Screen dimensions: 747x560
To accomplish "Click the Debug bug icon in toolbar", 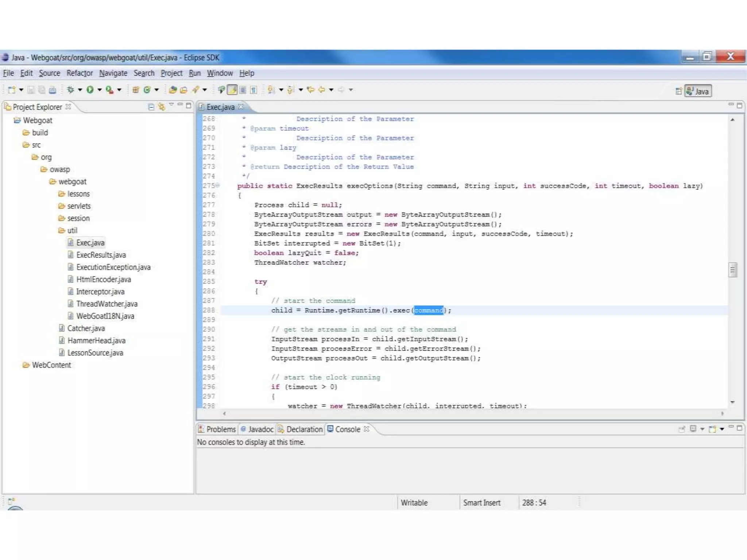I will 70,90.
